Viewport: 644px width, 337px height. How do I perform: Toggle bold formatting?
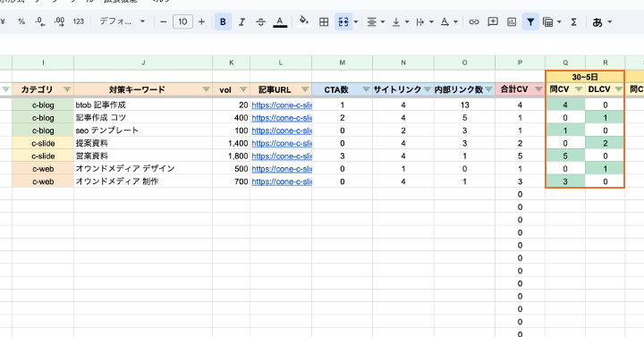(223, 21)
